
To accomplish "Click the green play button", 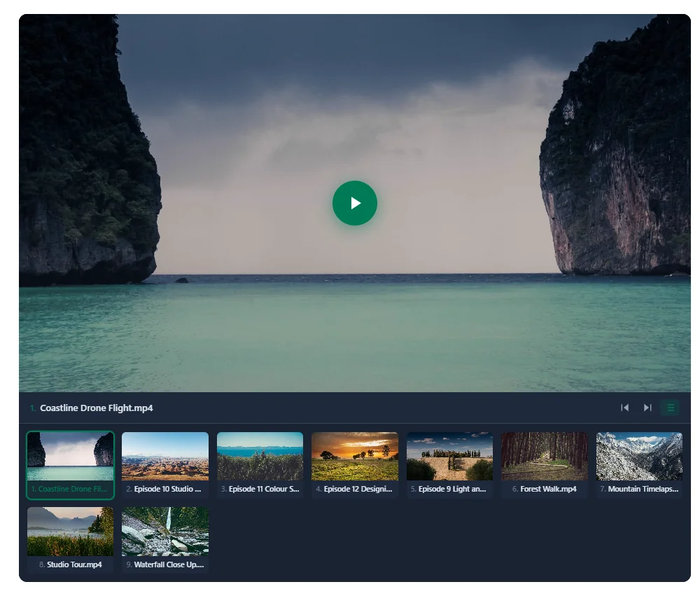I will pos(354,203).
